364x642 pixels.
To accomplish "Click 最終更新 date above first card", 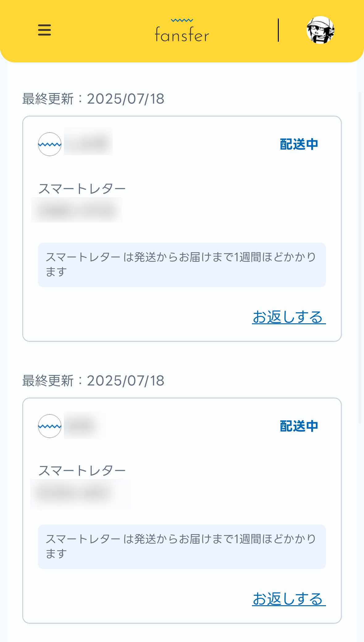I will [x=93, y=99].
